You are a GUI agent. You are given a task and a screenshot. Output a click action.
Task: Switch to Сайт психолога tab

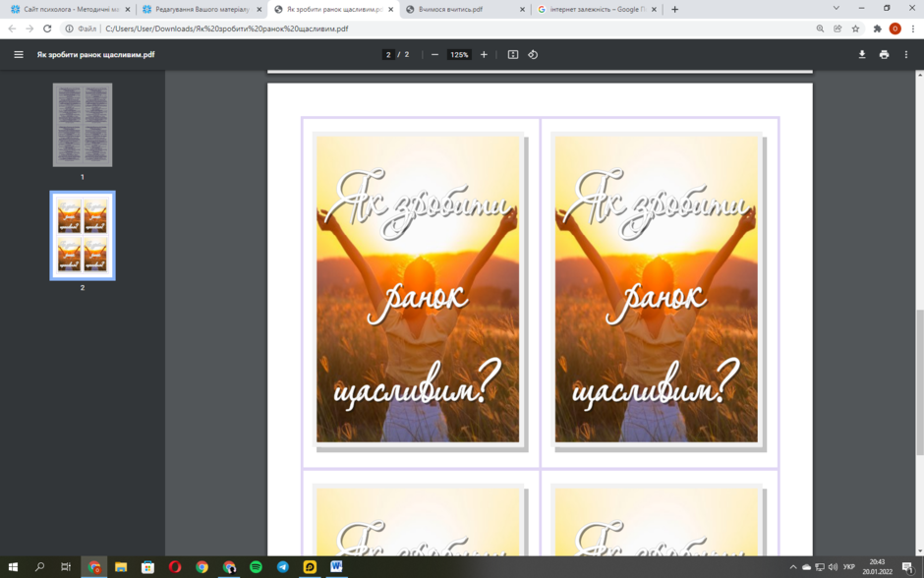point(70,10)
